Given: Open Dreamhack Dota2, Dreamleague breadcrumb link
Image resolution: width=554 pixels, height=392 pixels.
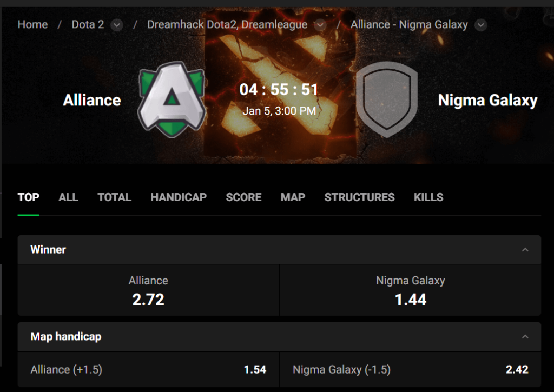Looking at the screenshot, I should point(227,25).
